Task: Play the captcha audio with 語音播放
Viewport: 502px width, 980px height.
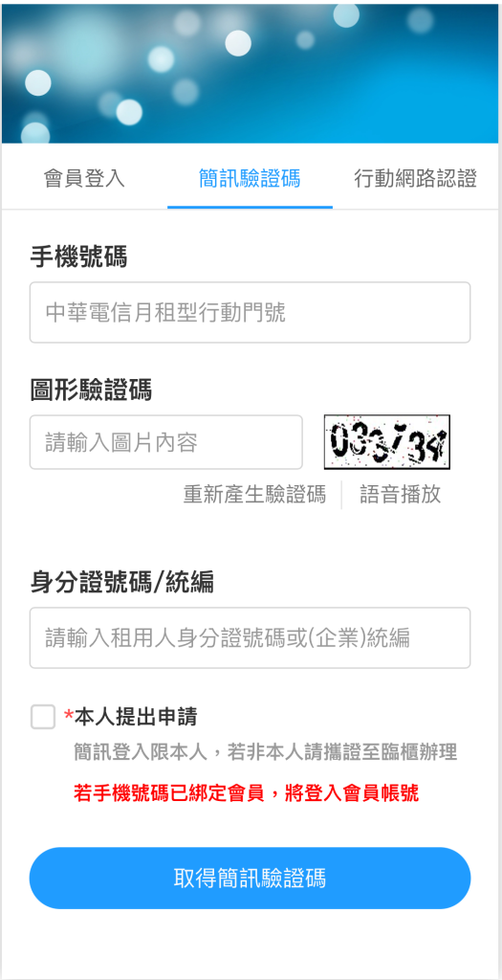Action: [401, 495]
